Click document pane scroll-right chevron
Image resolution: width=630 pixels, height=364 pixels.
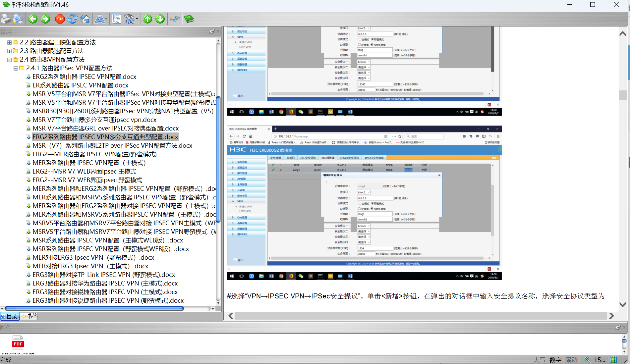[x=611, y=316]
